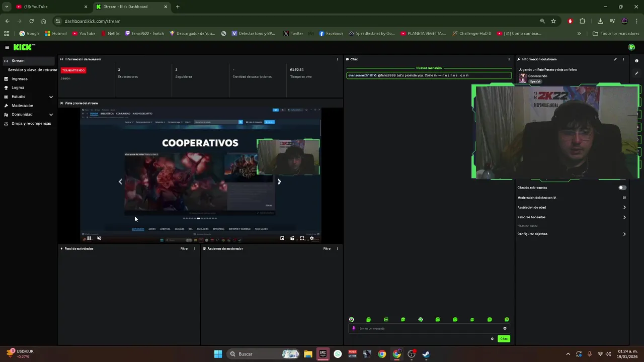
Task: Show more bookmarks chevron
Action: click(x=579, y=34)
